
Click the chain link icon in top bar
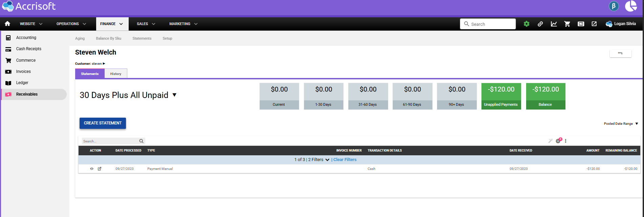click(540, 24)
